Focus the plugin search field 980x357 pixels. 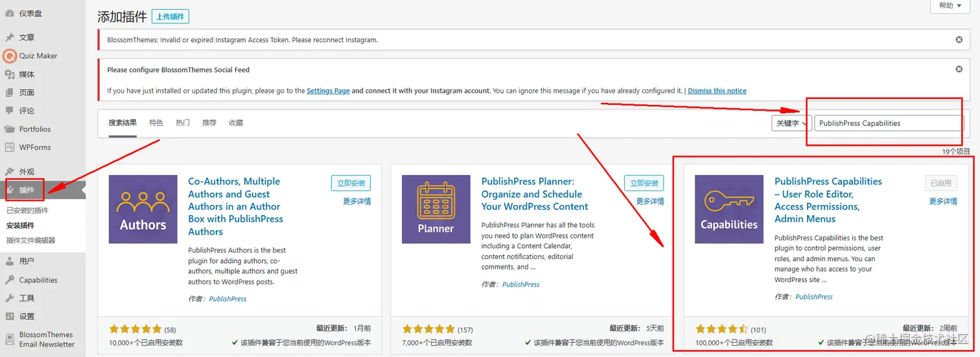pyautogui.click(x=889, y=123)
